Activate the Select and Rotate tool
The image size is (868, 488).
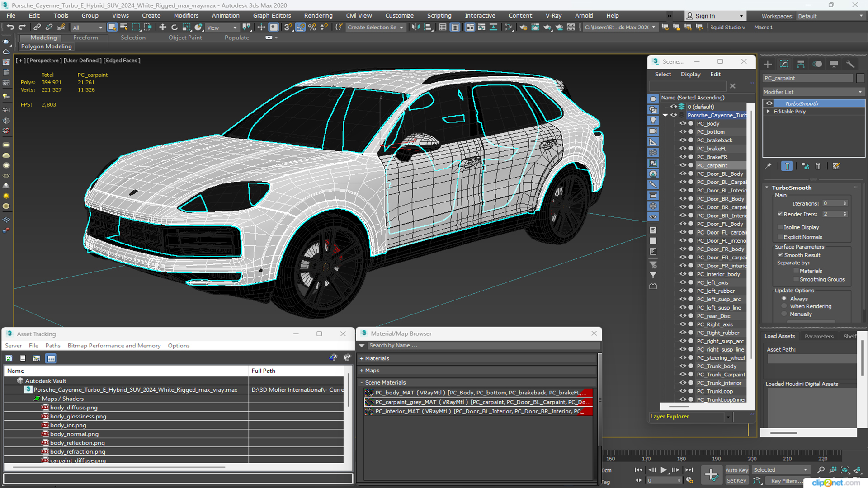click(175, 28)
